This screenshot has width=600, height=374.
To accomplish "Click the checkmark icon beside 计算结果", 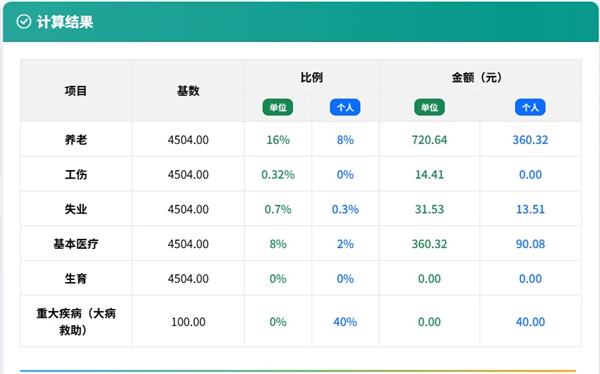I will tap(24, 22).
